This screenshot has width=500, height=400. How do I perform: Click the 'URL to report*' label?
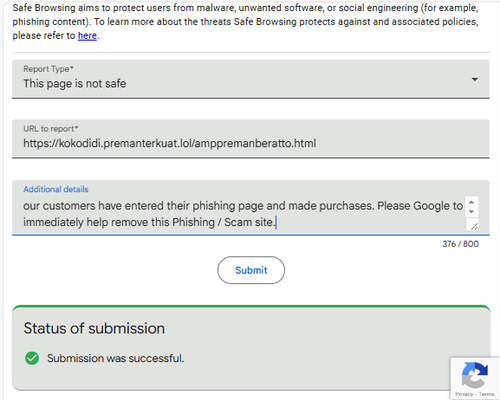pyautogui.click(x=51, y=129)
